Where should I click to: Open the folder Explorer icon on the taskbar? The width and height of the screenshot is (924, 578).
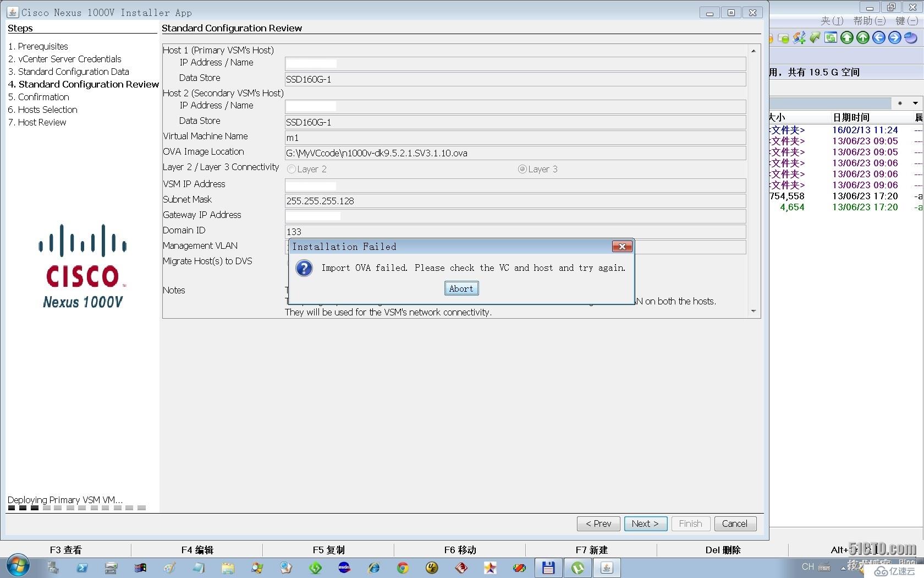[x=228, y=568]
